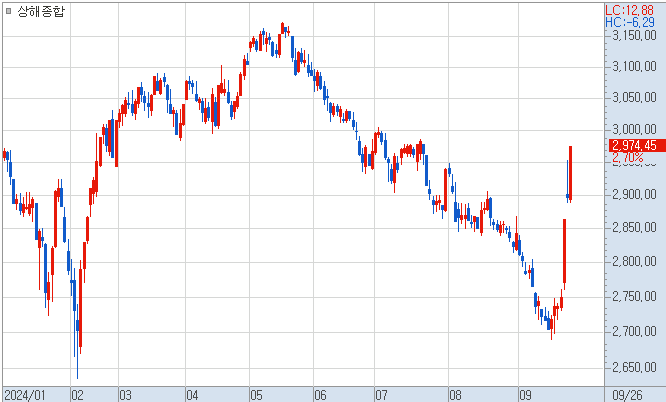Select the 상해종합 index name label
The height and width of the screenshot is (402, 666).
tap(39, 10)
